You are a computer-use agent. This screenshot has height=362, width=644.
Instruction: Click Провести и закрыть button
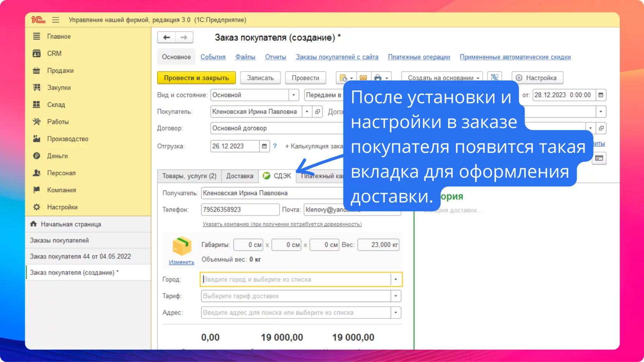[196, 78]
